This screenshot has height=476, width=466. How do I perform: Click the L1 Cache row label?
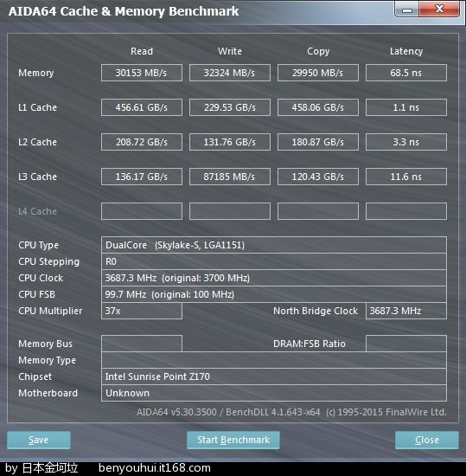(37, 107)
